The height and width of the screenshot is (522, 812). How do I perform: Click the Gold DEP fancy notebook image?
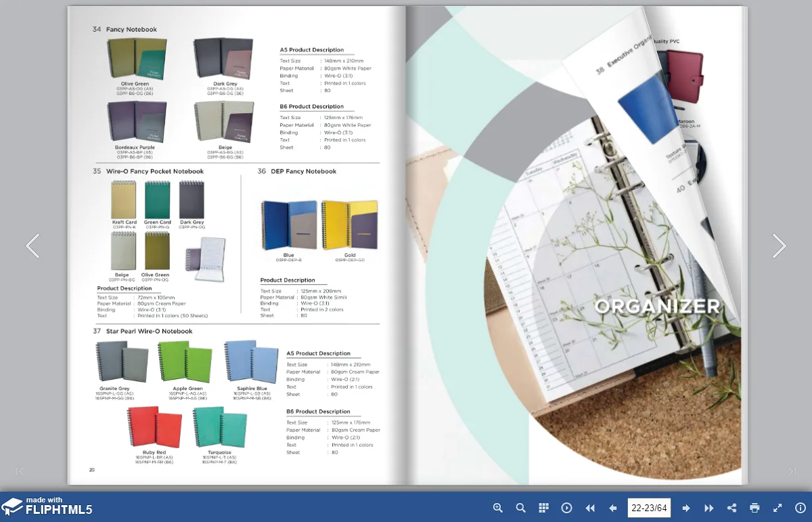[349, 225]
